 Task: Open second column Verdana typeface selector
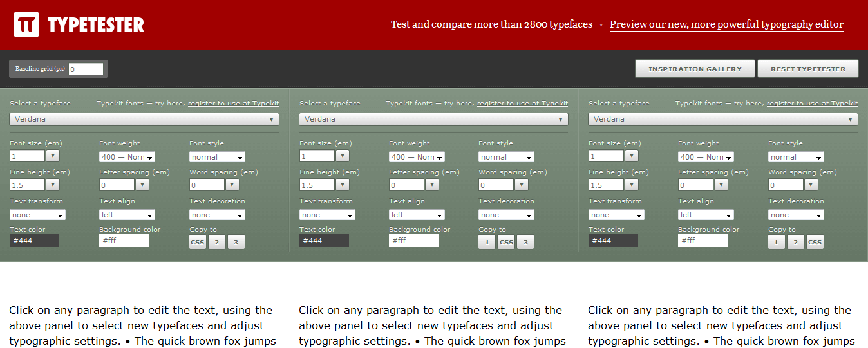pos(434,119)
